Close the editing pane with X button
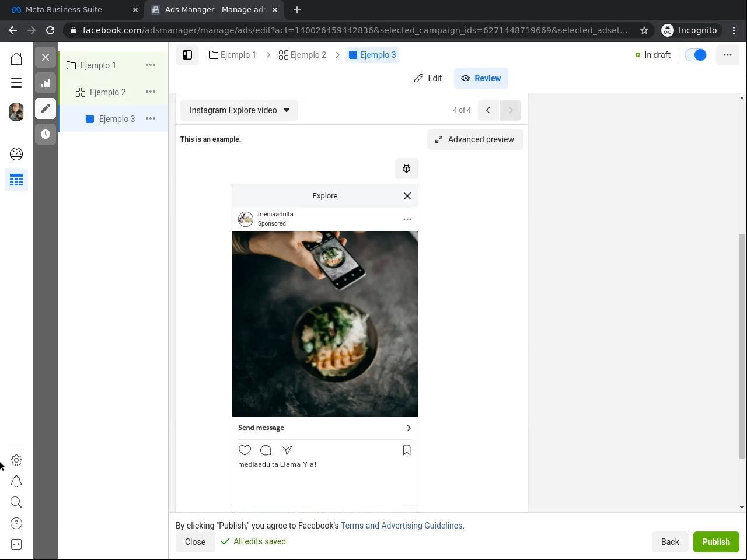The image size is (747, 560). (x=46, y=57)
